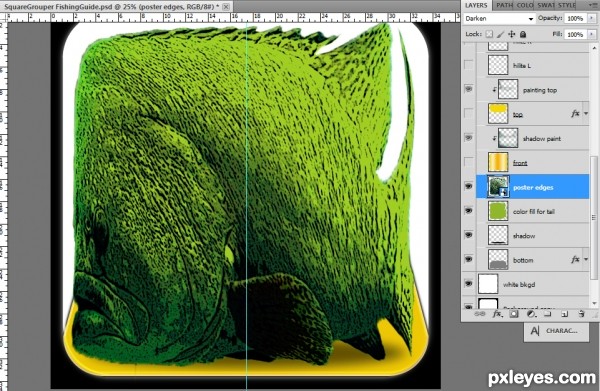Switch to the Layers tab
The image size is (600, 391).
(476, 5)
